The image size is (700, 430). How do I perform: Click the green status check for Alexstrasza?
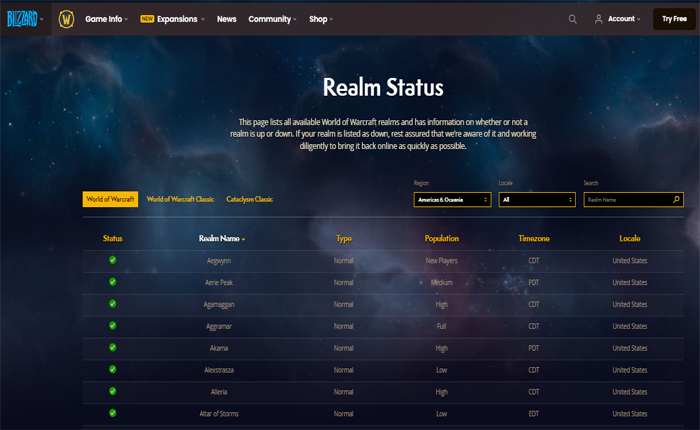(112, 369)
